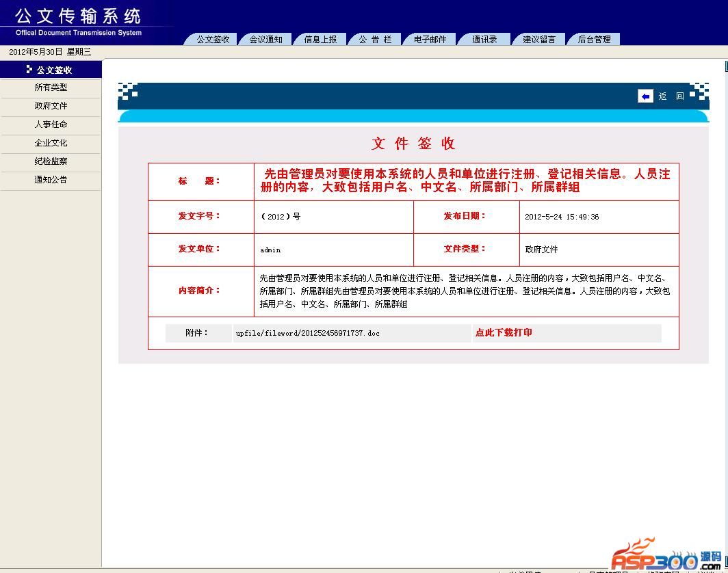Select the 建议留言 tab
This screenshot has height=573, width=728.
[x=539, y=40]
